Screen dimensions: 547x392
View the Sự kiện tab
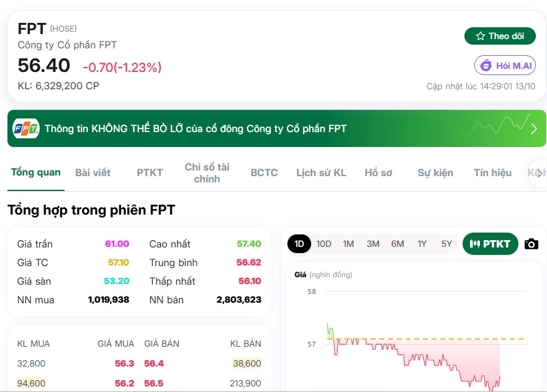tap(435, 172)
